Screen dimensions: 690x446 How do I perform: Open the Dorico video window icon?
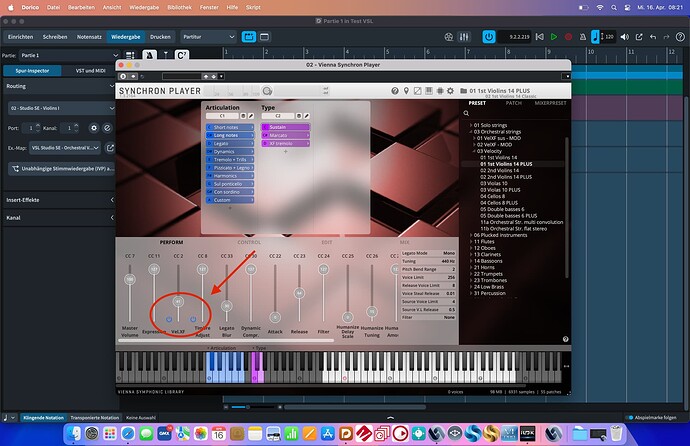(x=448, y=37)
